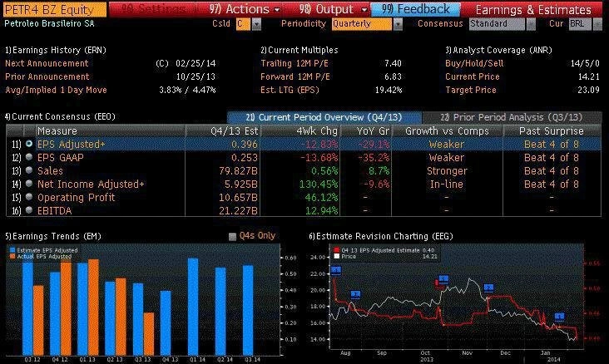
Task: Click the Csld value field C
Action: coord(243,24)
